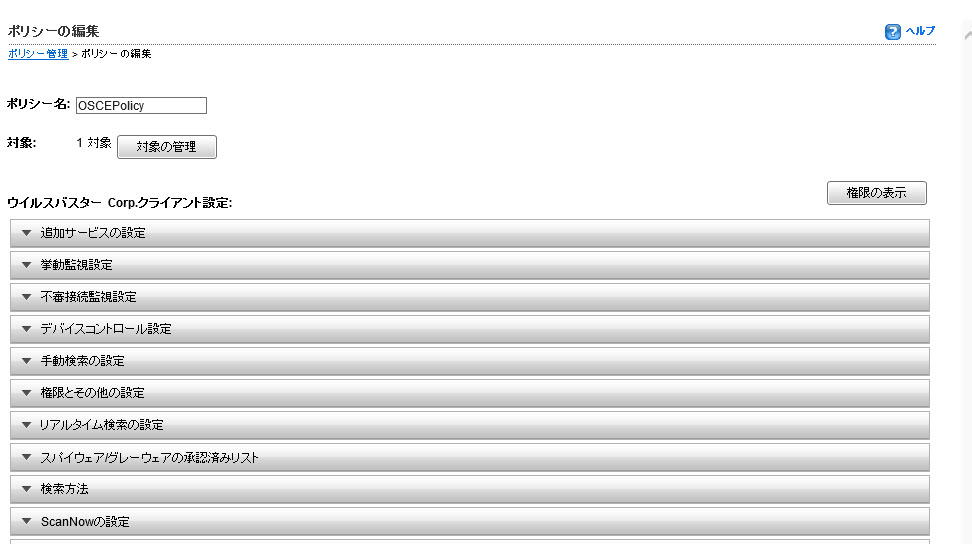Open the ScanNowの設定 panel header
The width and height of the screenshot is (972, 544).
coord(470,521)
